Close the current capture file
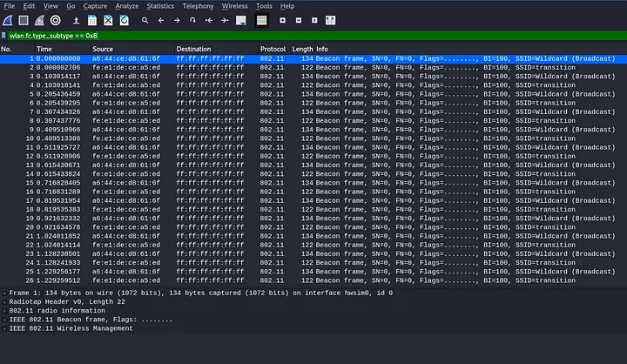The image size is (627, 364). 108,19
